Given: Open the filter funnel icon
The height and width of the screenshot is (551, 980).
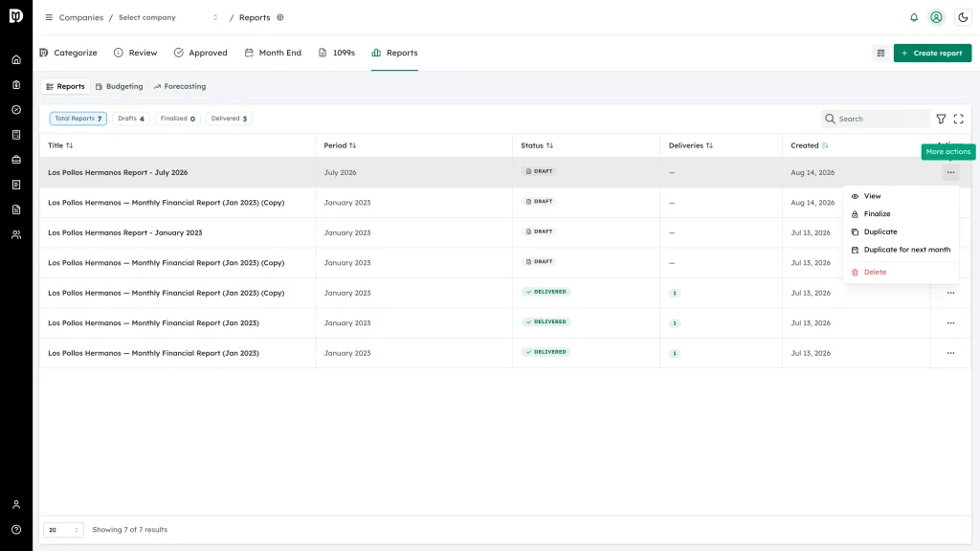Looking at the screenshot, I should (x=942, y=119).
